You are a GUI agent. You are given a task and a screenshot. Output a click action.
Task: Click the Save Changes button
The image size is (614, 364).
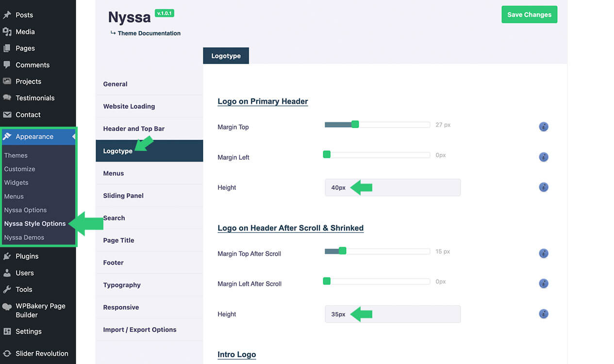pos(529,15)
